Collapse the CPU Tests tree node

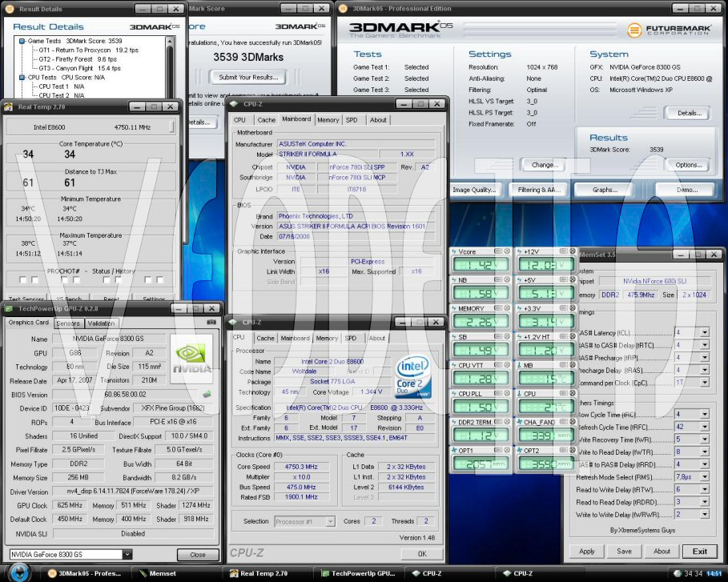point(22,77)
